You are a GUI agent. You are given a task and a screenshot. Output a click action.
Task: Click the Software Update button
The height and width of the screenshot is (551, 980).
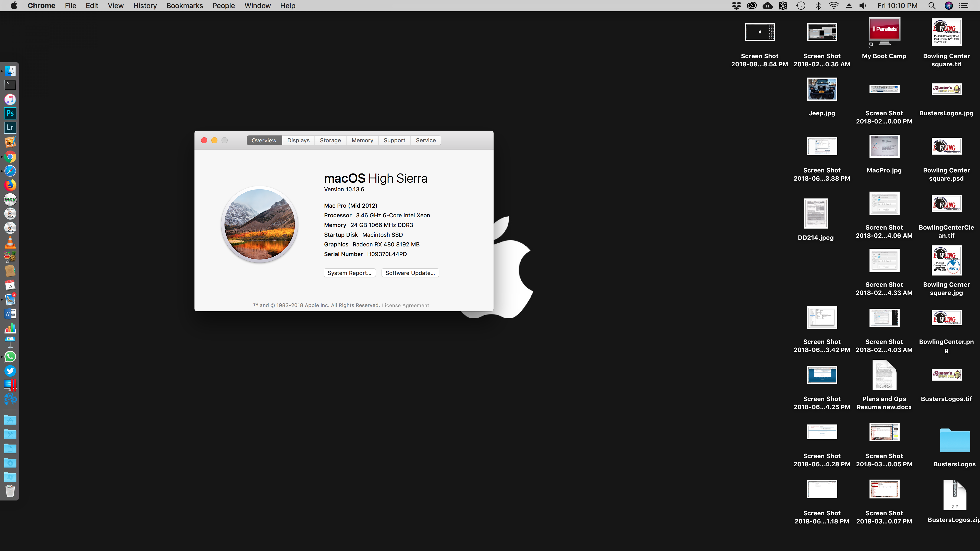coord(410,273)
